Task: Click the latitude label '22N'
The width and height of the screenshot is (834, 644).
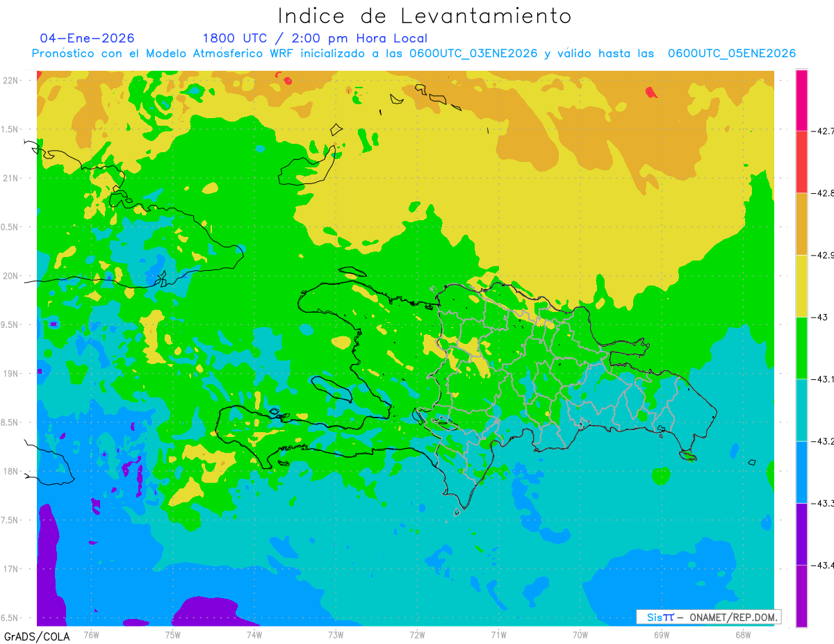Action: click(12, 80)
